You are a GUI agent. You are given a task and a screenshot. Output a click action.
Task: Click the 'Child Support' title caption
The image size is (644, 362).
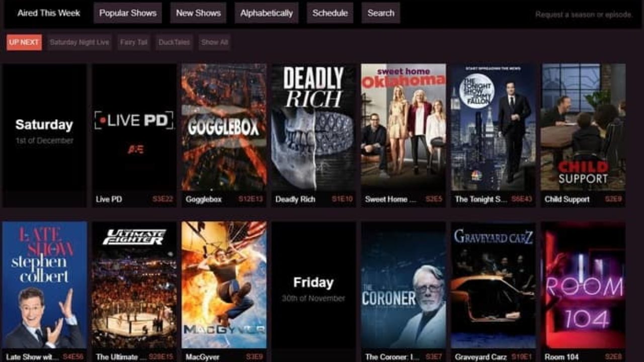[x=567, y=199]
